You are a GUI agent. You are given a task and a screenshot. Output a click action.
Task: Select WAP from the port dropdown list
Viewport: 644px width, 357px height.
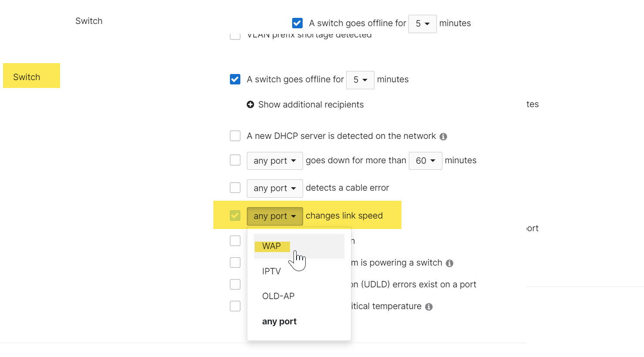click(x=272, y=246)
